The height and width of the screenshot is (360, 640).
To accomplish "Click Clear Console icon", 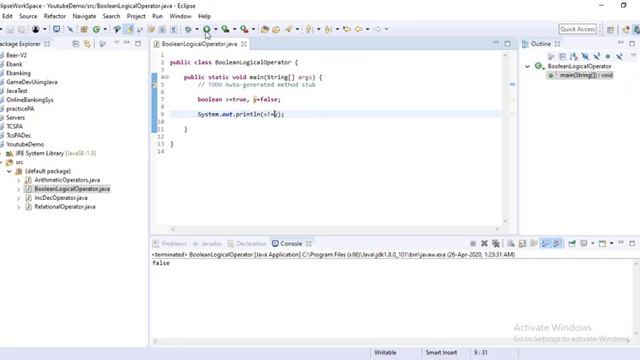I will (x=511, y=244).
